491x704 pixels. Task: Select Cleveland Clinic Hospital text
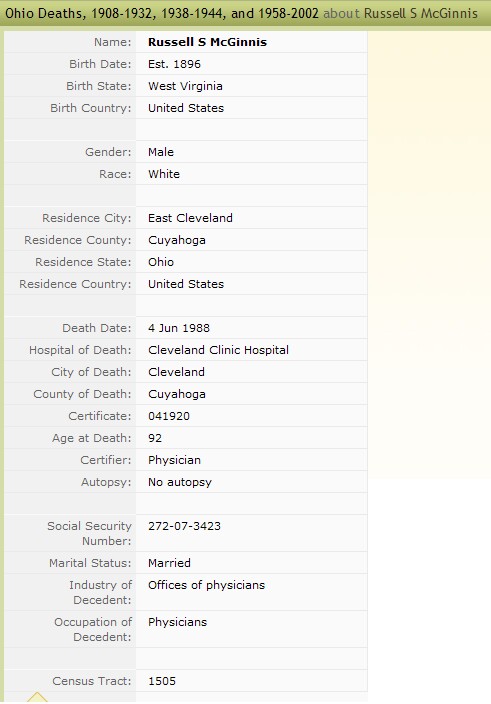(x=218, y=350)
